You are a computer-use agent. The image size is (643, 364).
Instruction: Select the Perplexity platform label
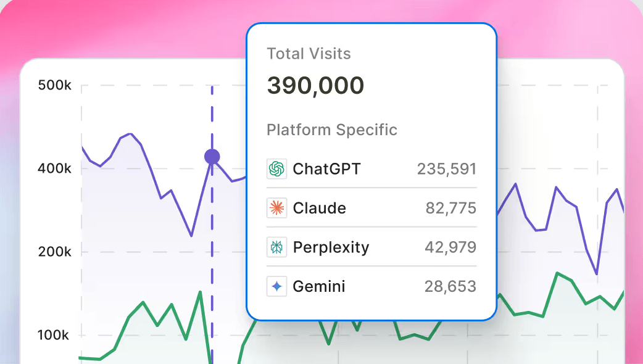click(331, 248)
